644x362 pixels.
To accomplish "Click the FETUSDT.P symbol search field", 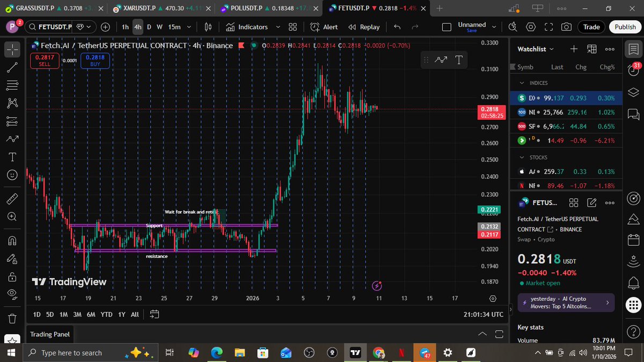I will pos(50,27).
